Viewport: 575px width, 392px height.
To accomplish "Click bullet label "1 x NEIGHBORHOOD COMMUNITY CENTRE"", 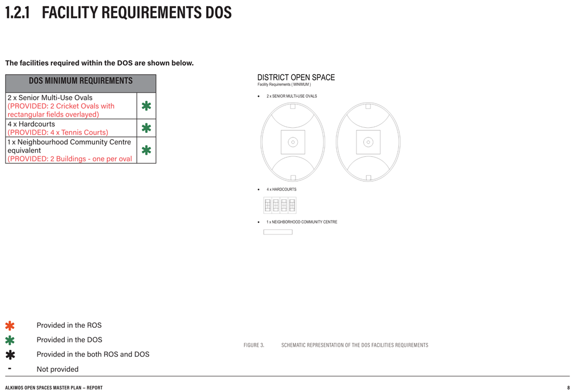I will tap(302, 222).
